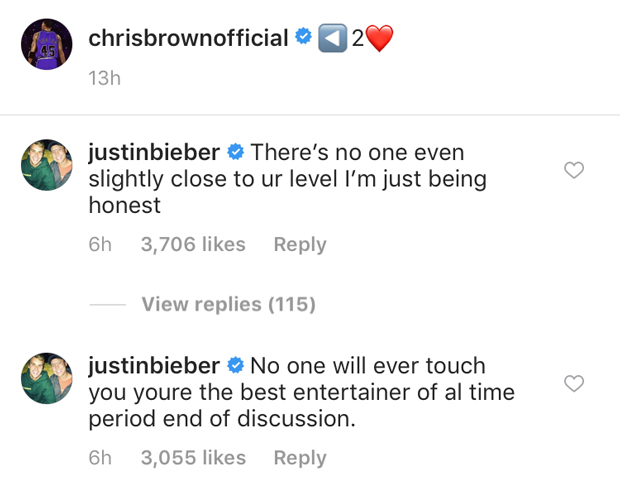Open justinbieber avatar on second comment

(x=47, y=378)
